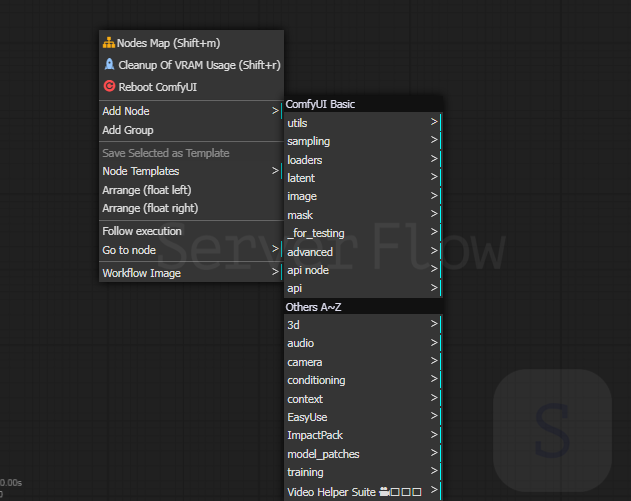This screenshot has width=631, height=501.
Task: Open the api node category
Action: pyautogui.click(x=363, y=270)
